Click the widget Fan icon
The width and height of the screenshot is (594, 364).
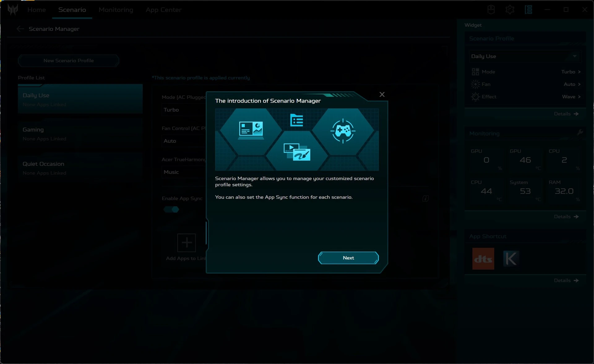475,84
